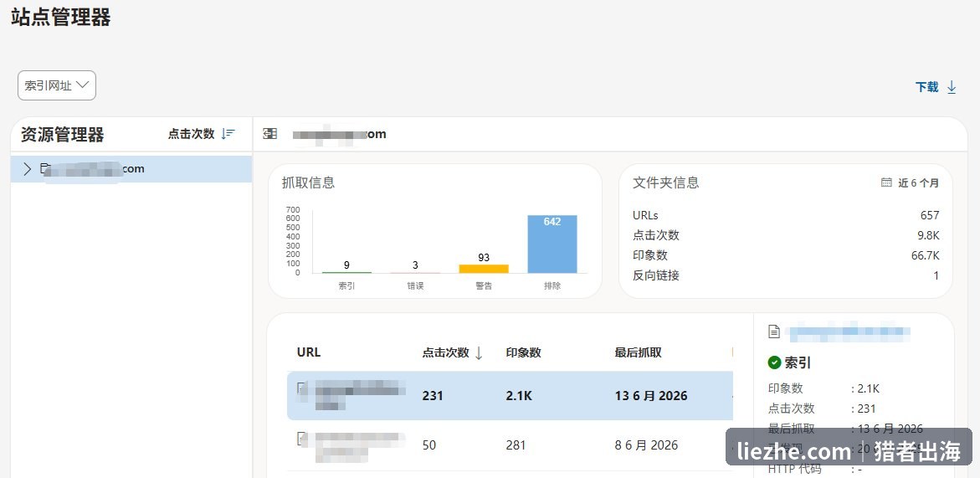This screenshot has width=980, height=478.
Task: Sort table by 印象数 column header
Action: point(524,352)
